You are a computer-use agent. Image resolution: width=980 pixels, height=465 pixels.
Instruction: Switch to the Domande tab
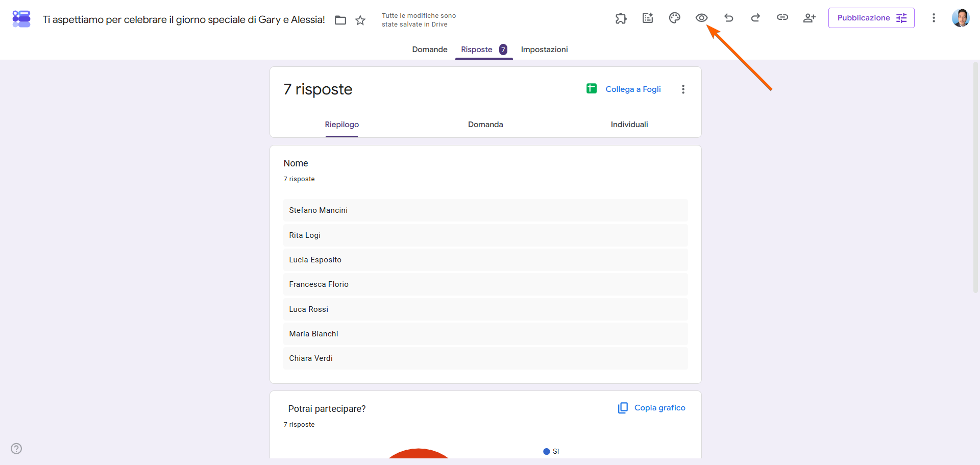[x=430, y=50]
